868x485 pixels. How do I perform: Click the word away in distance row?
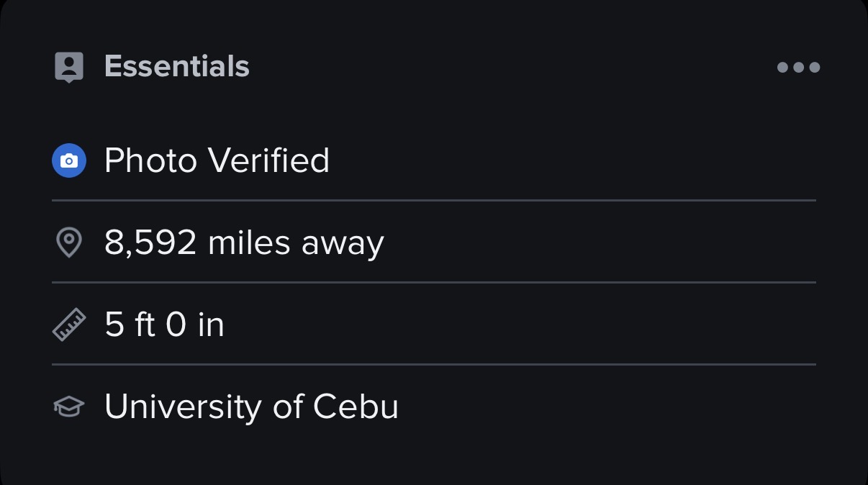click(343, 243)
